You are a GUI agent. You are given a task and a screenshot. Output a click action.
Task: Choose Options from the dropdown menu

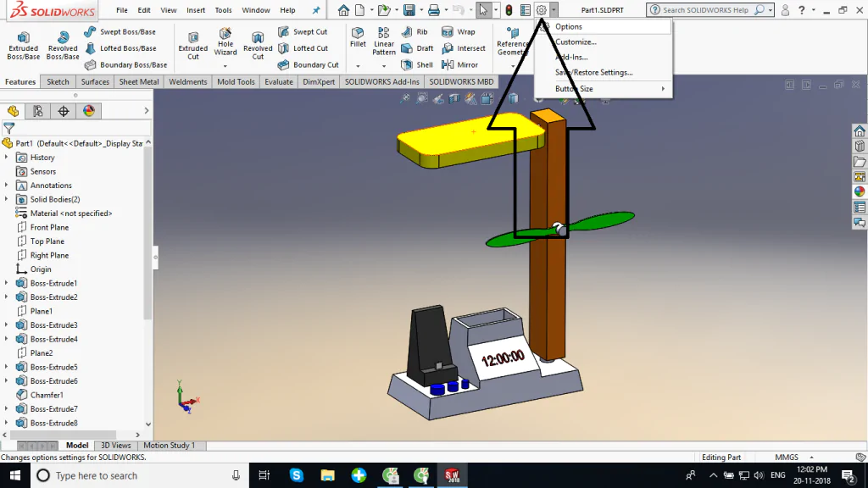[x=604, y=26]
